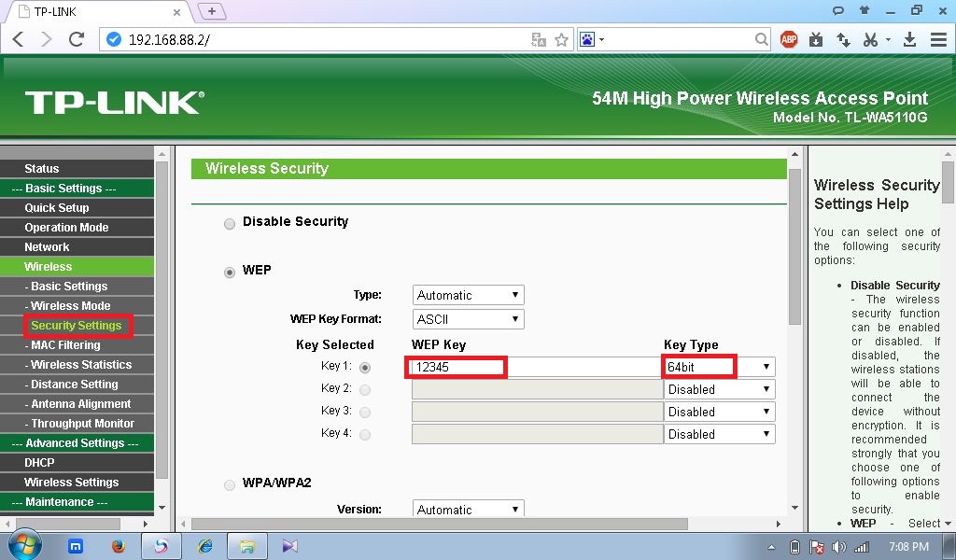This screenshot has width=956, height=560.
Task: Go back to the previous page
Action: point(18,39)
